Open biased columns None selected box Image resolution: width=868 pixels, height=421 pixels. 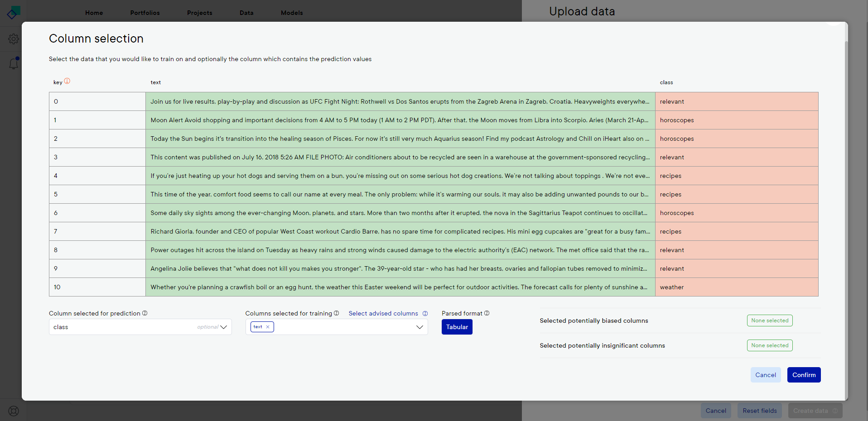coord(769,321)
